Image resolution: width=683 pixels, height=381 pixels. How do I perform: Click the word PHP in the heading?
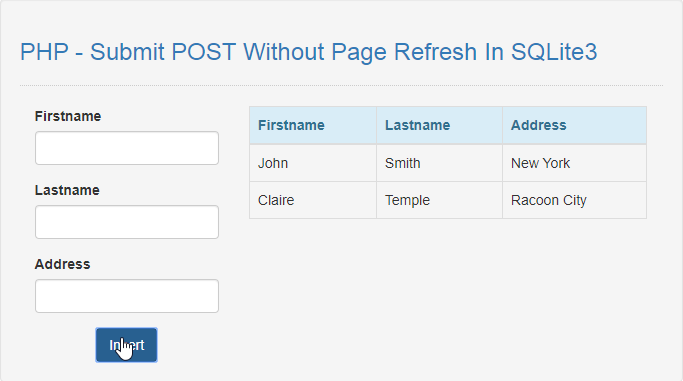tap(44, 52)
